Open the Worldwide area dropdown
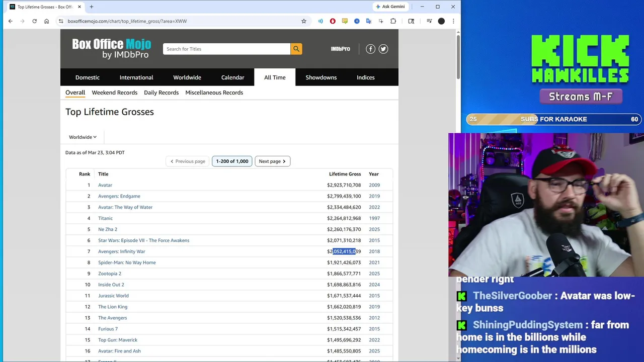This screenshot has width=644, height=362. 83,137
